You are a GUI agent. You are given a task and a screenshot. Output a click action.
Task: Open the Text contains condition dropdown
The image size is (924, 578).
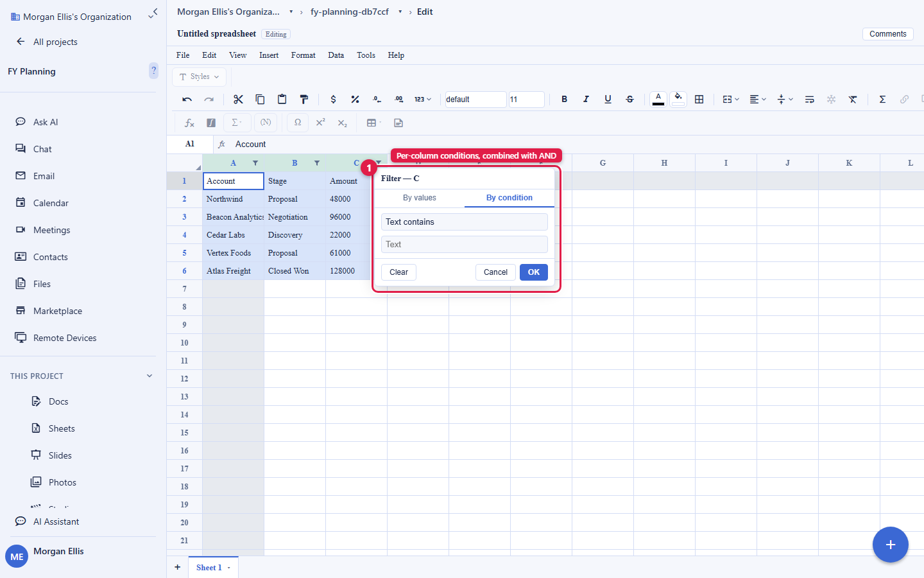click(x=465, y=222)
